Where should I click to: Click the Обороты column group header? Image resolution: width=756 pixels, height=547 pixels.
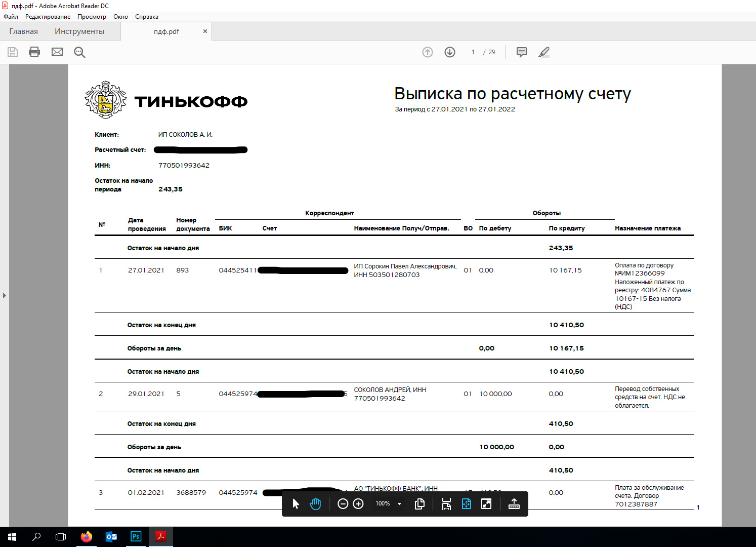547,213
